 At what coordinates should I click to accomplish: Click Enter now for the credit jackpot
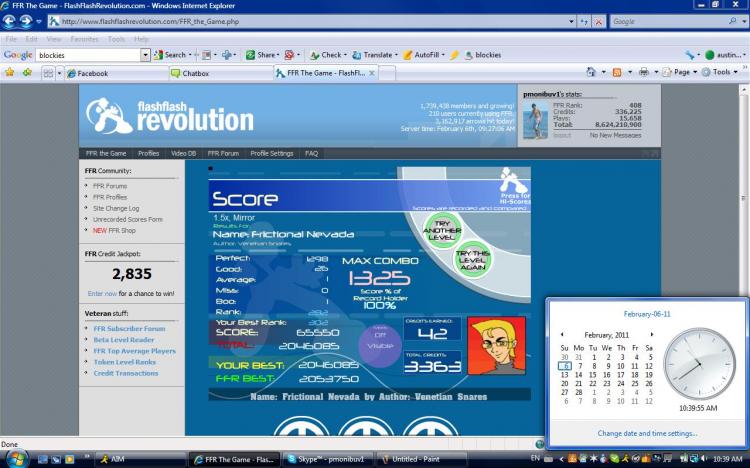click(x=102, y=294)
